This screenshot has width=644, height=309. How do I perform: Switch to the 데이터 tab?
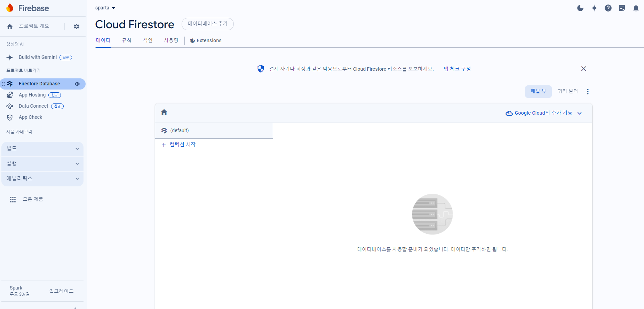(x=103, y=40)
